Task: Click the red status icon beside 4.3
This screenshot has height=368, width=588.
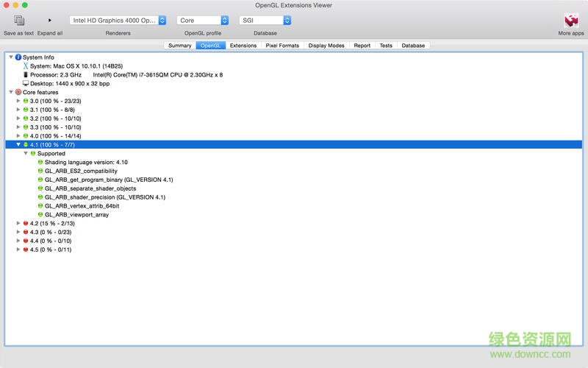Action: 26,232
